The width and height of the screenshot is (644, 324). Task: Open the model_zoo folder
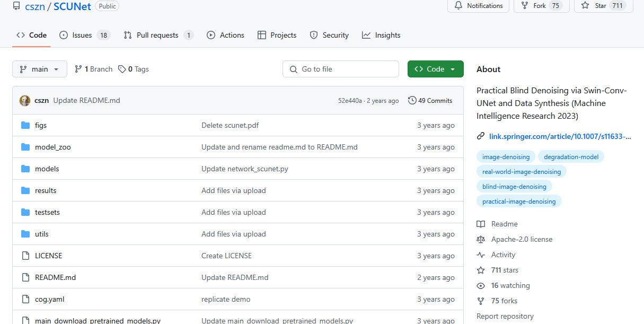(52, 147)
